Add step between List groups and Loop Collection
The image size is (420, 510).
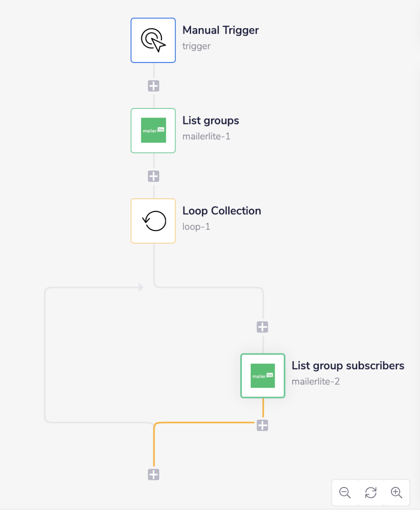(154, 176)
